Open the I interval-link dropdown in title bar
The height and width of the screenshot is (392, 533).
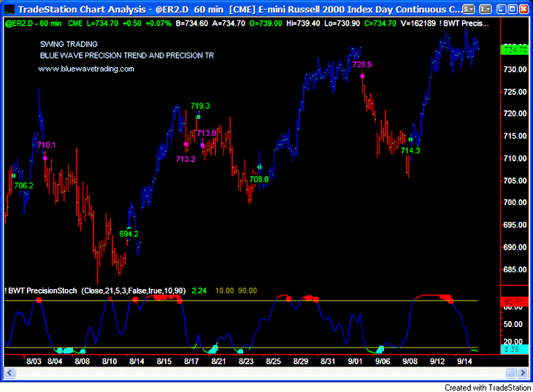tap(486, 9)
